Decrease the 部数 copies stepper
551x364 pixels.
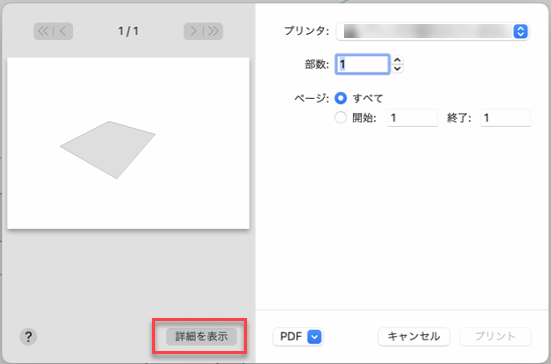coord(397,69)
